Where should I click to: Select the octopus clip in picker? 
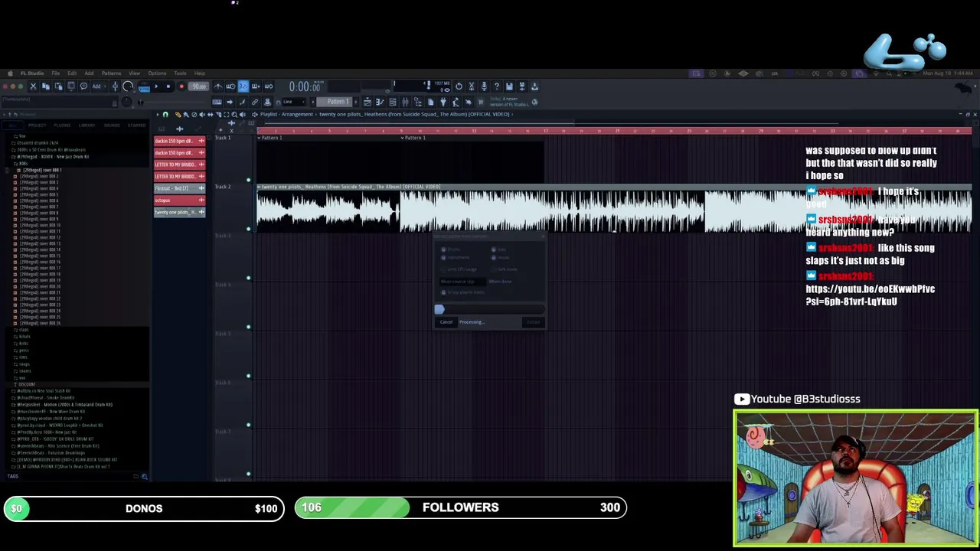tap(179, 201)
